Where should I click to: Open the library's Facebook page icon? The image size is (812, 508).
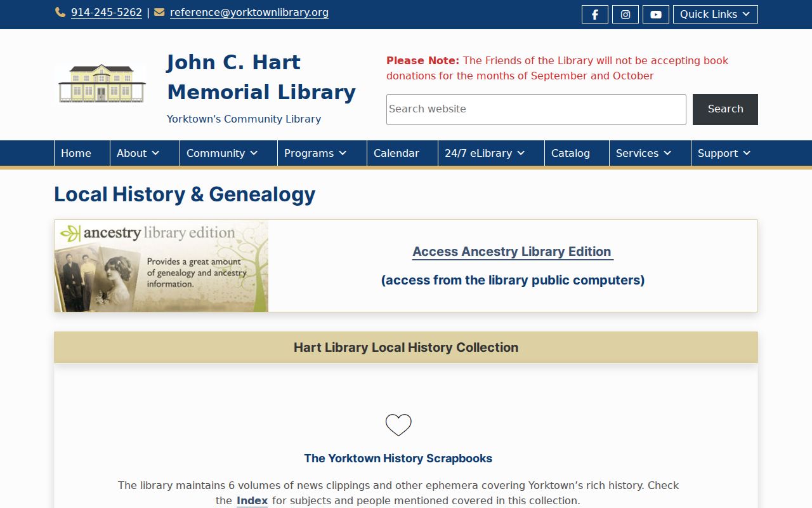(594, 14)
